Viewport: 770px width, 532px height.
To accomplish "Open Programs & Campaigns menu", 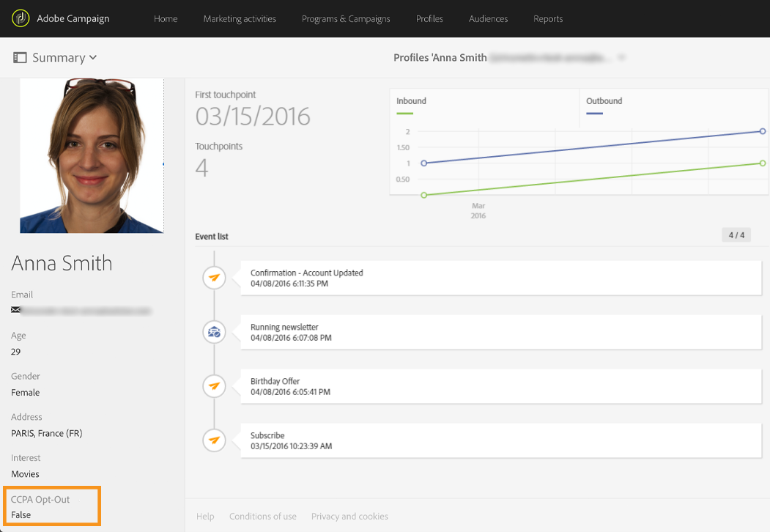I will [x=346, y=19].
